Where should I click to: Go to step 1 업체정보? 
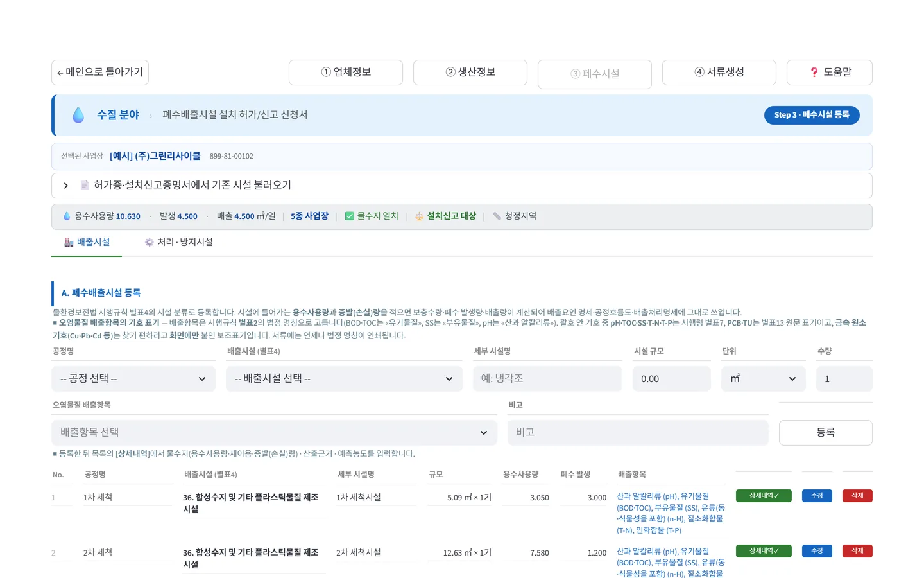[346, 73]
